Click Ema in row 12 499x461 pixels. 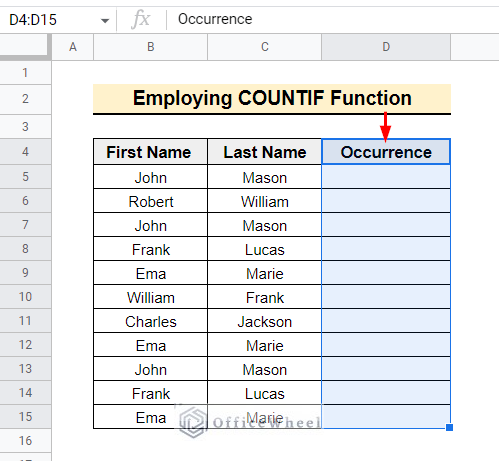(x=150, y=345)
